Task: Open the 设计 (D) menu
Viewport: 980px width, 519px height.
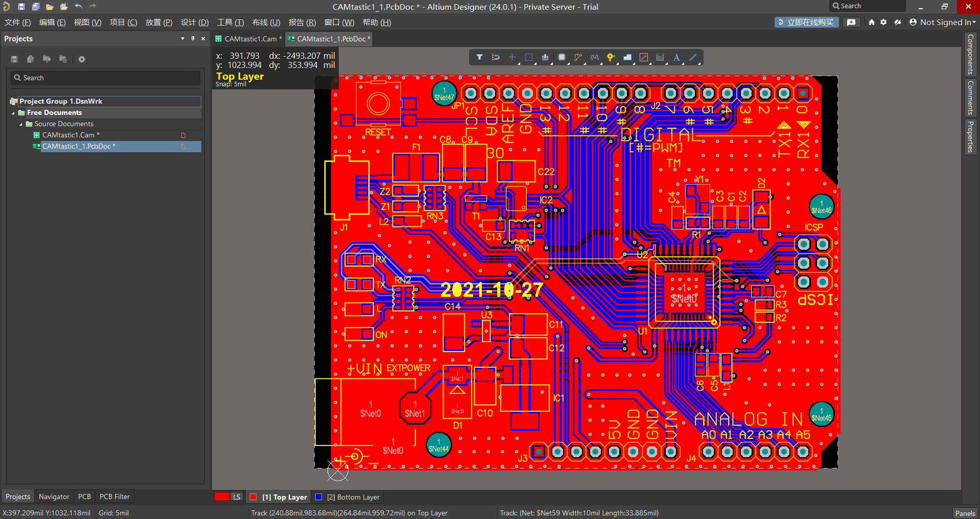Action: pos(195,22)
